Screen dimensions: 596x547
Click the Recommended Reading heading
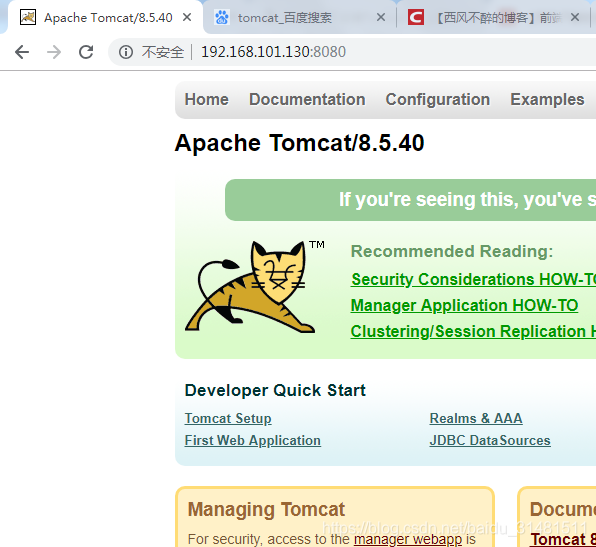tap(452, 251)
